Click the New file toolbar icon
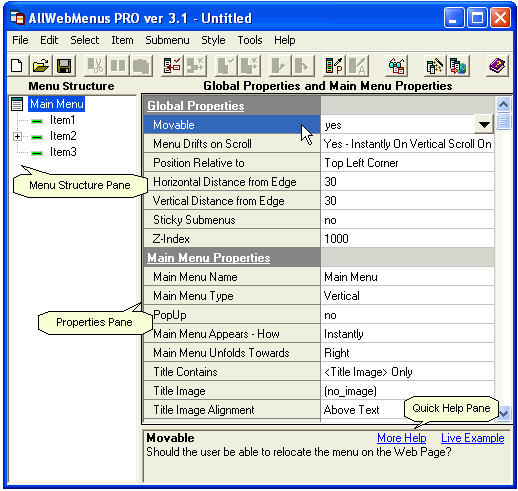Image resolution: width=518 pixels, height=491 pixels. [17, 65]
